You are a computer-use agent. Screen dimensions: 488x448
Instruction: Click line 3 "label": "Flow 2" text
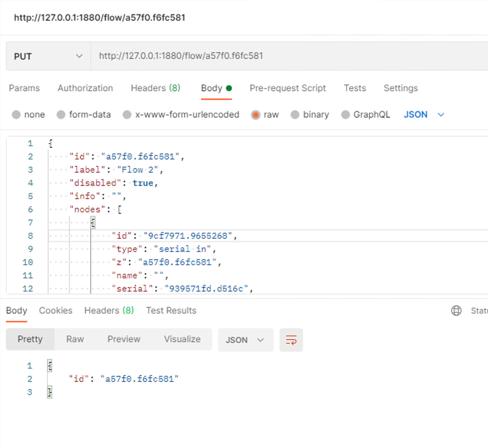[116, 170]
